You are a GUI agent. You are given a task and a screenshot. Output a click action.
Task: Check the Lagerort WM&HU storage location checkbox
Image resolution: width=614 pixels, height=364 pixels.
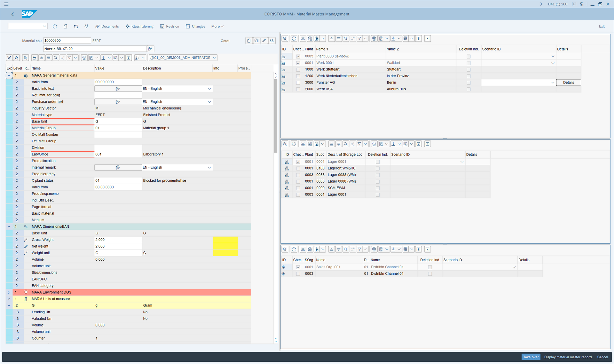click(x=298, y=168)
